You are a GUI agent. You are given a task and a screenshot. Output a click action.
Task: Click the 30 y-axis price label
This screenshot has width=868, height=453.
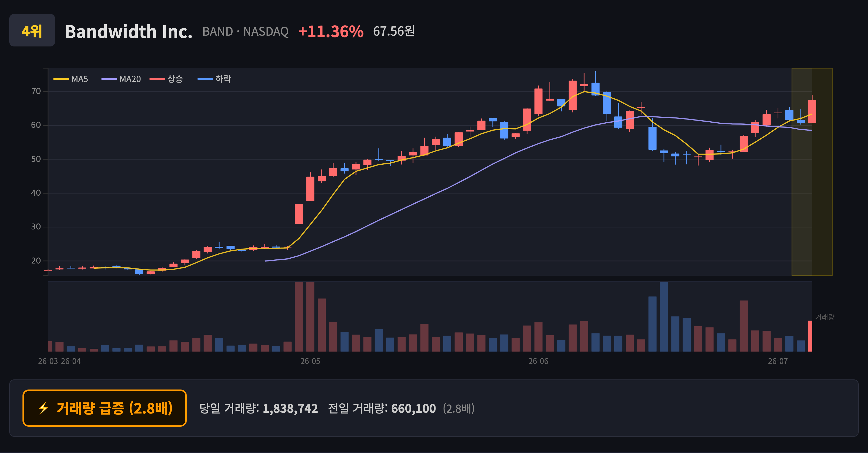(x=36, y=227)
